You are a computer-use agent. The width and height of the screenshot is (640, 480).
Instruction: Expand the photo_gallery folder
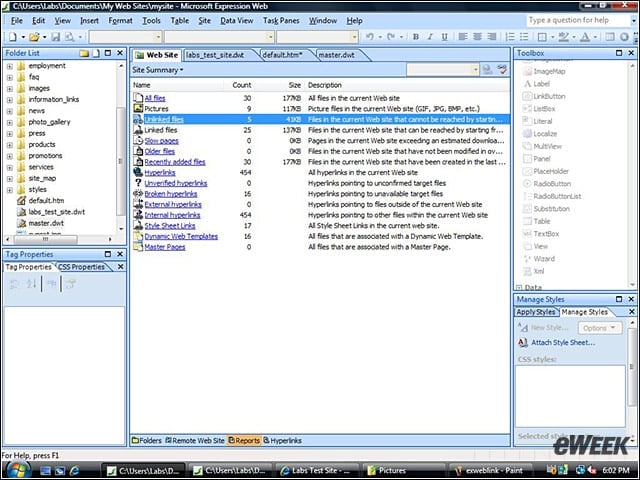pos(10,122)
